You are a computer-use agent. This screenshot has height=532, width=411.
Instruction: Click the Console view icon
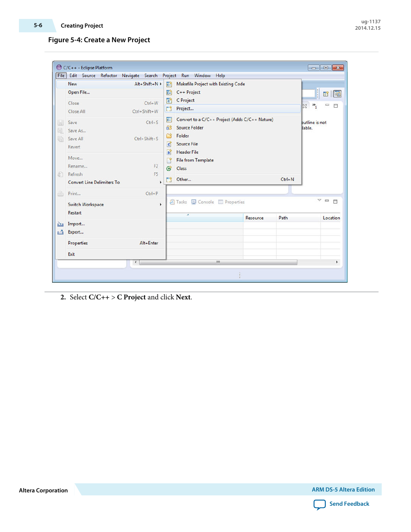point(194,202)
